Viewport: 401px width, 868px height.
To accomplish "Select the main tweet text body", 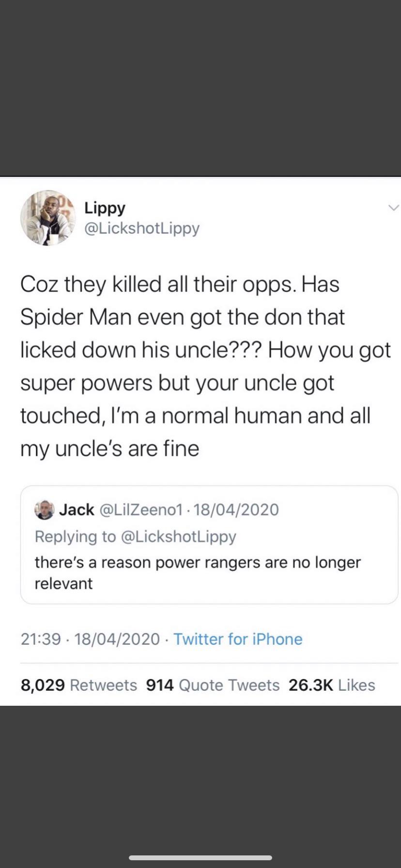I will [x=200, y=366].
